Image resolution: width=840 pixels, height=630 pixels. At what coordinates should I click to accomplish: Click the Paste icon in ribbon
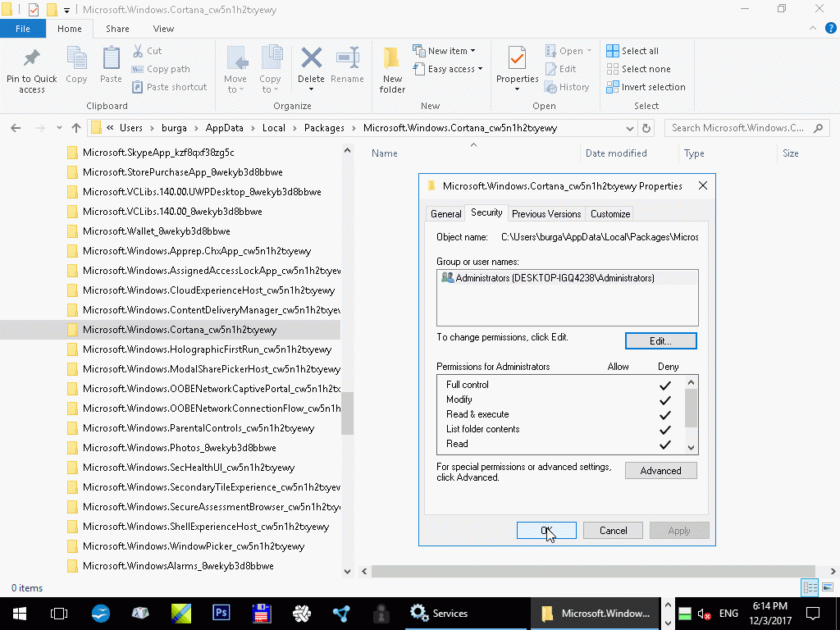(x=111, y=58)
